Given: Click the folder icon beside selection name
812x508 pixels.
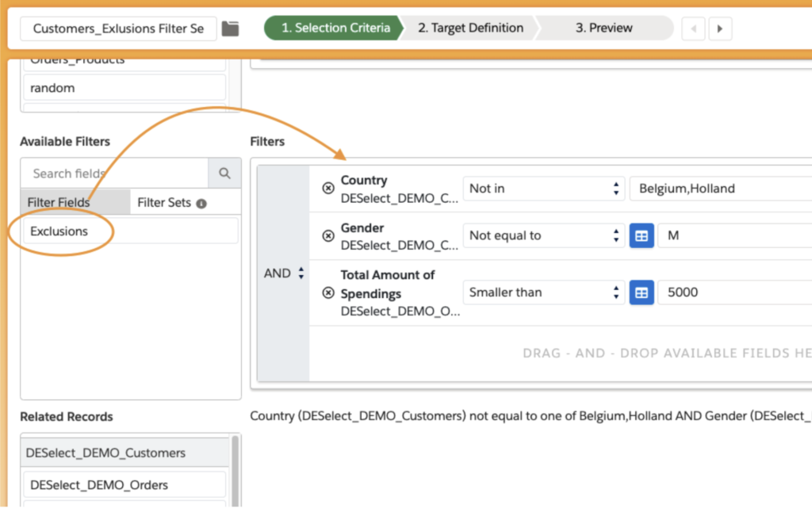Looking at the screenshot, I should click(x=230, y=29).
